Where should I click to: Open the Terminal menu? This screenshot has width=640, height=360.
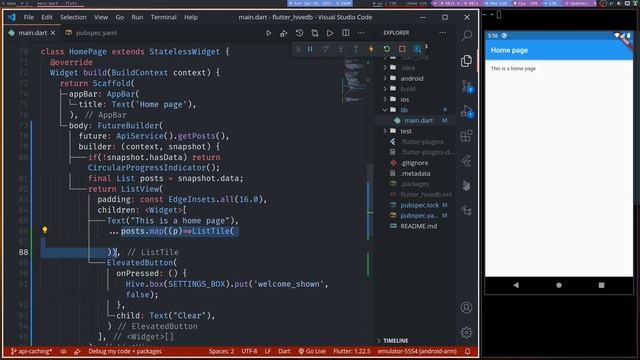click(x=164, y=17)
